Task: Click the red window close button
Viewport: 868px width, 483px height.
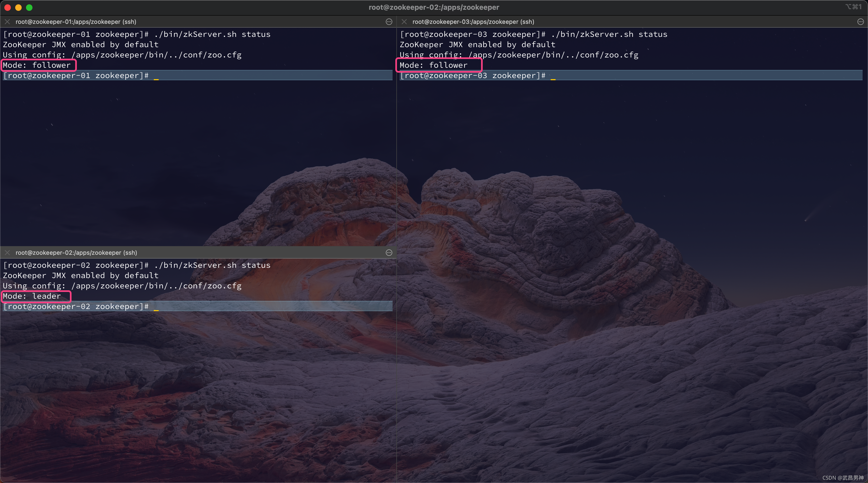Action: pyautogui.click(x=8, y=7)
